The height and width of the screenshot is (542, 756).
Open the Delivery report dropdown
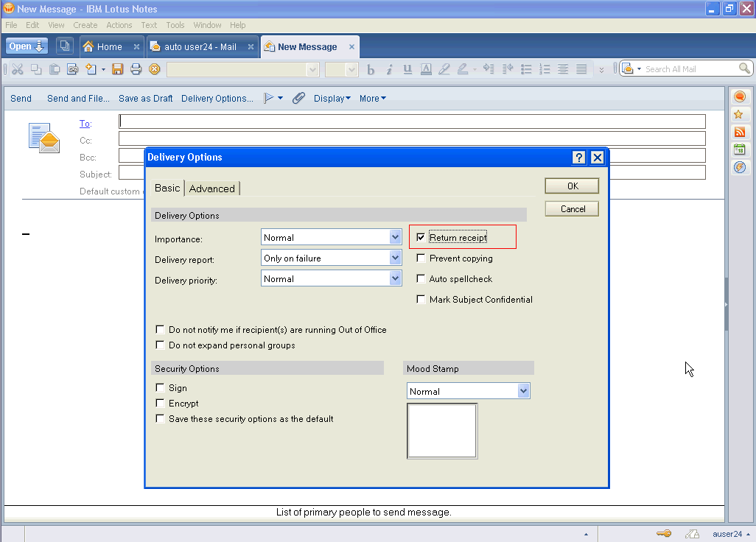[395, 258]
